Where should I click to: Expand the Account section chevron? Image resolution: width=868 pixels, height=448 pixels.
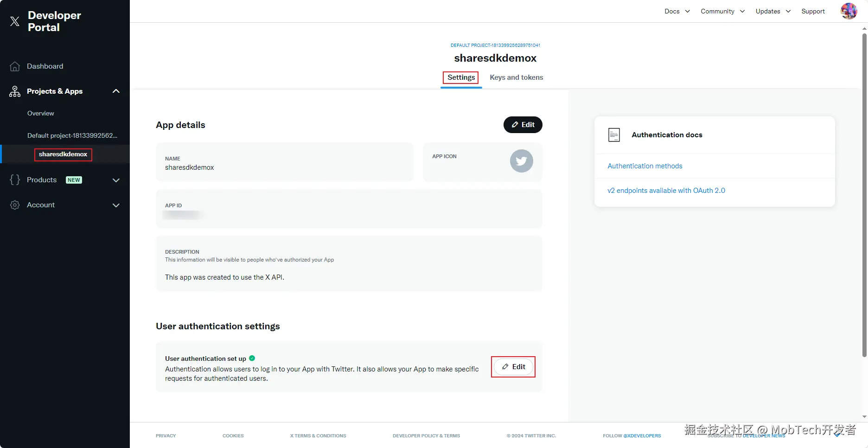coord(116,205)
